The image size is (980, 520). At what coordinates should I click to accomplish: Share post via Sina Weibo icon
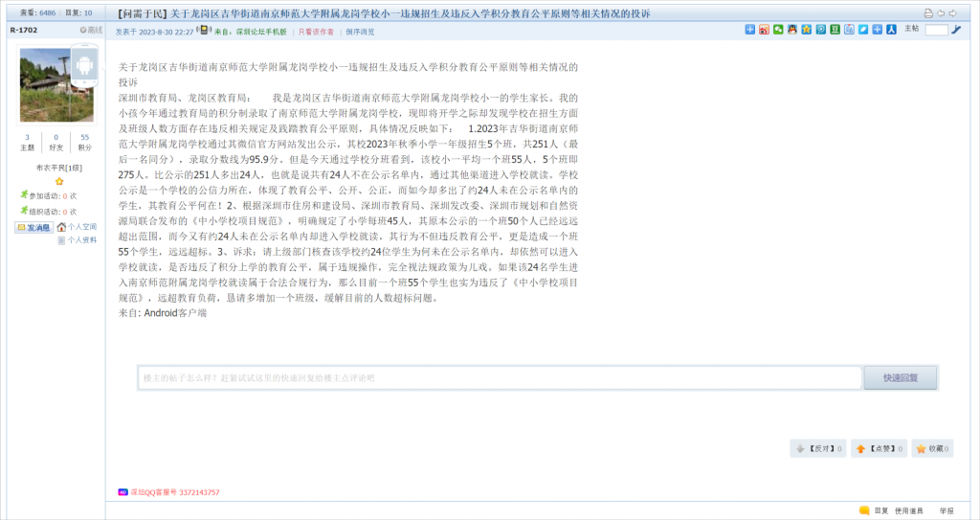pyautogui.click(x=764, y=31)
